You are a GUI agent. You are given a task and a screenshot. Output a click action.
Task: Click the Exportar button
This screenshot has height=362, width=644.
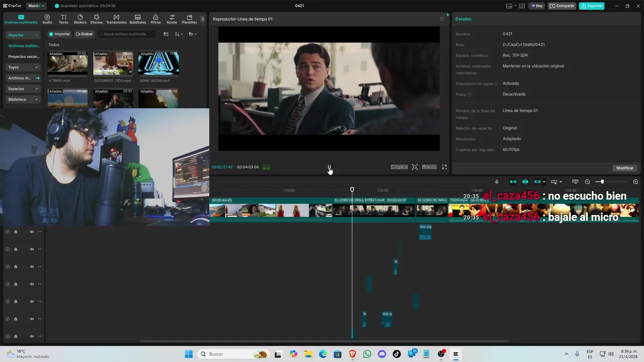pyautogui.click(x=592, y=6)
